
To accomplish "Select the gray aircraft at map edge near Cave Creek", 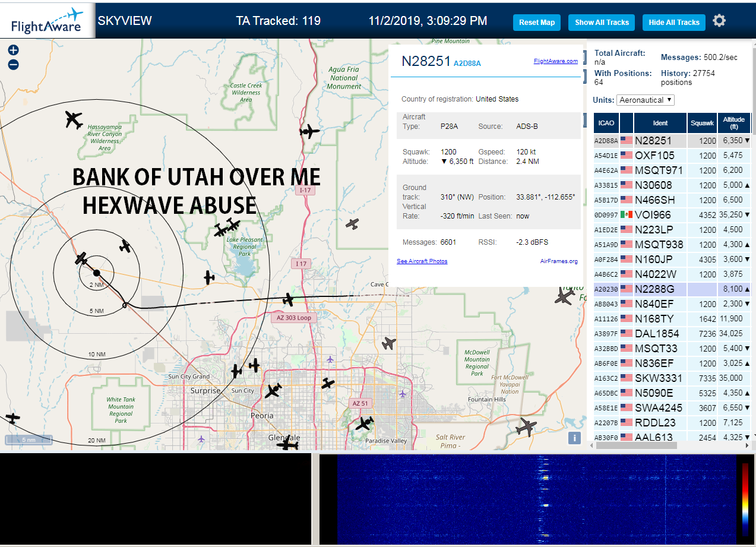I will coord(565,295).
